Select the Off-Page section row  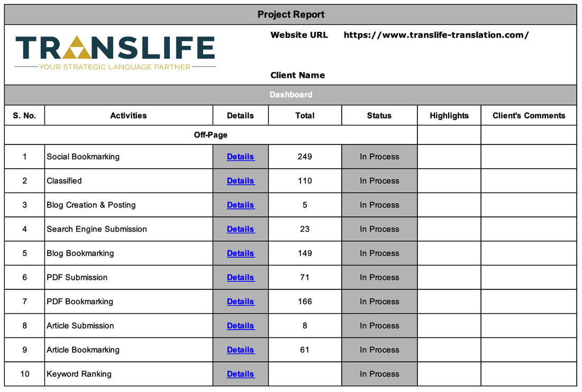[211, 135]
